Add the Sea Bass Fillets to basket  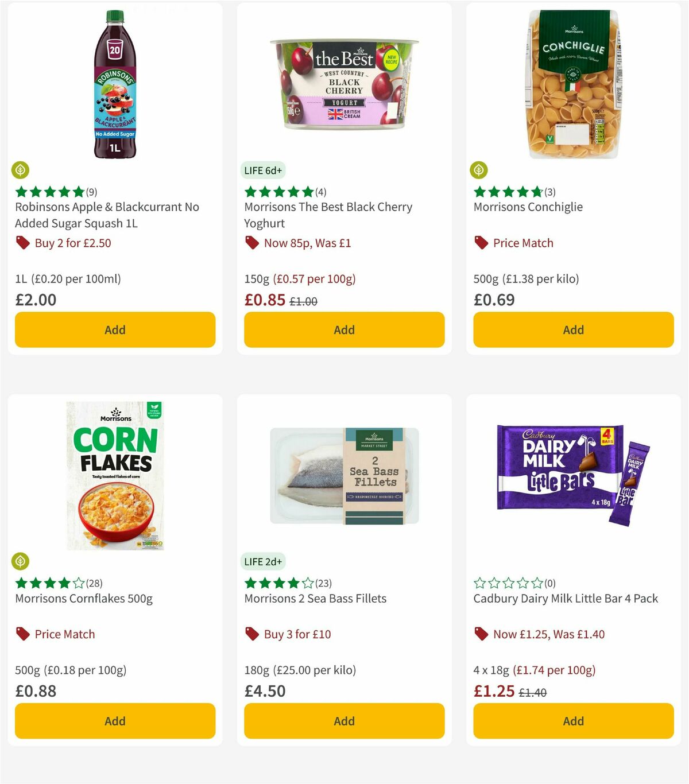pyautogui.click(x=343, y=721)
